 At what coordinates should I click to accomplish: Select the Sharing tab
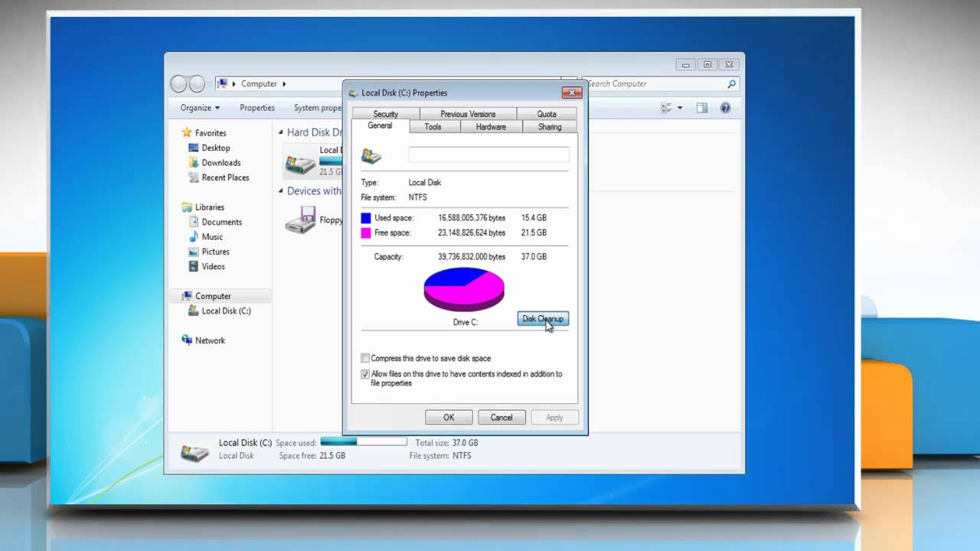coord(550,127)
